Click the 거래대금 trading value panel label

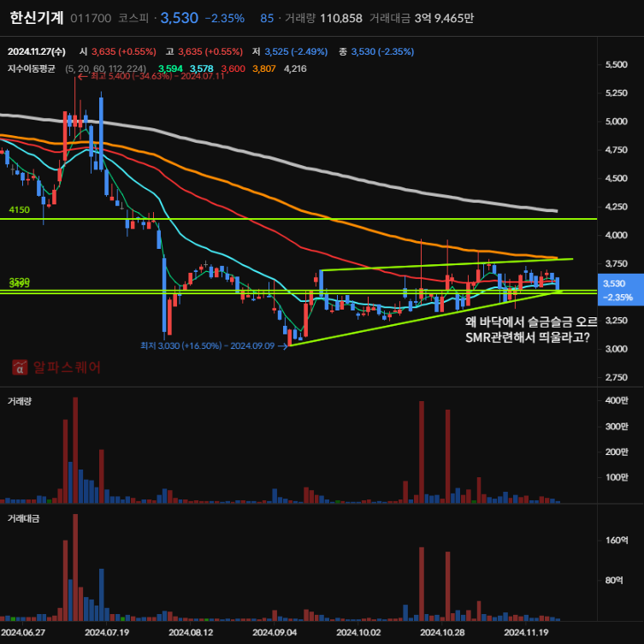(x=23, y=518)
